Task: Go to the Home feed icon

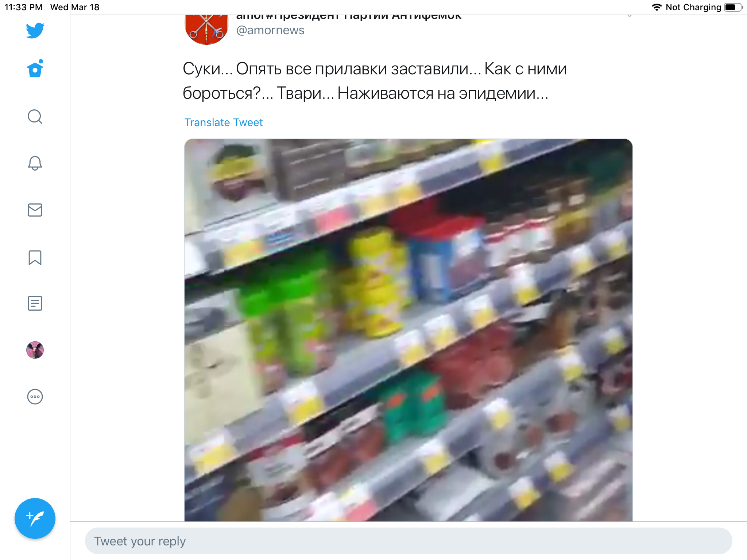Action: pos(35,69)
